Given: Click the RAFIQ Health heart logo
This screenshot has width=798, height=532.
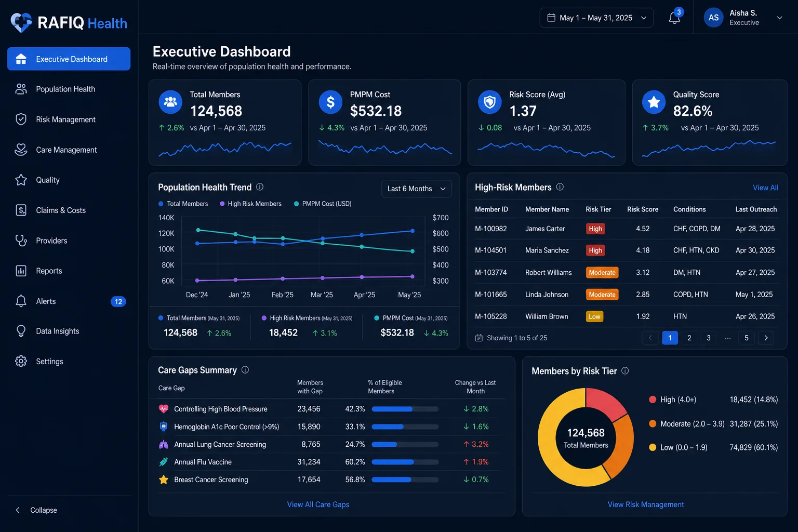Looking at the screenshot, I should [21, 22].
